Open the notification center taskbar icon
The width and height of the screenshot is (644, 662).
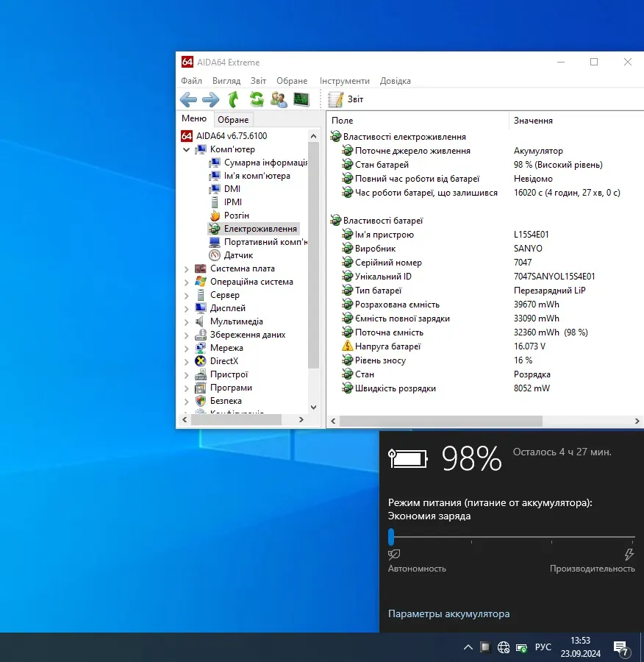click(620, 647)
